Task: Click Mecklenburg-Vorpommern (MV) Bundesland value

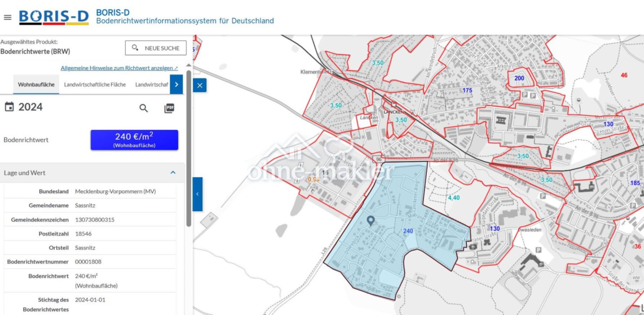Action: (115, 191)
